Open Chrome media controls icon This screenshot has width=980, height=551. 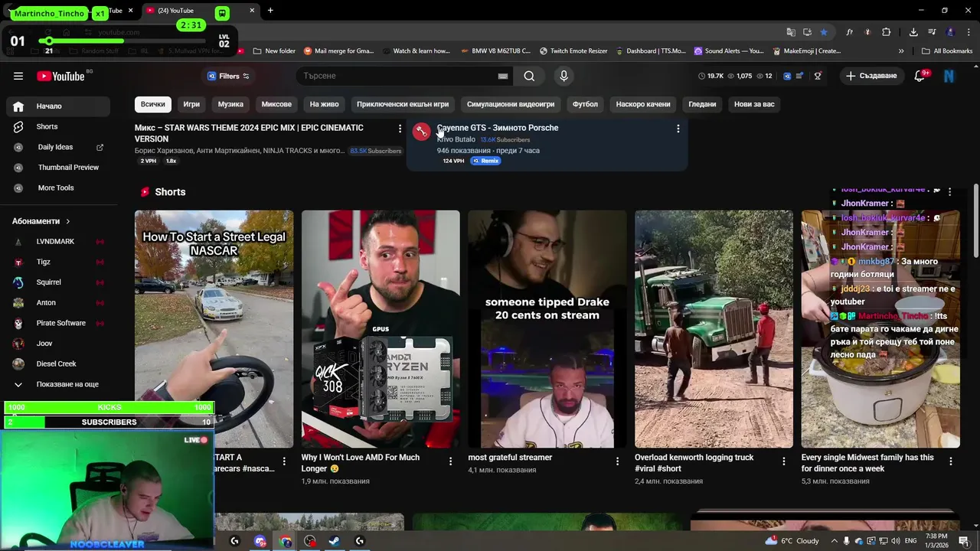(932, 32)
